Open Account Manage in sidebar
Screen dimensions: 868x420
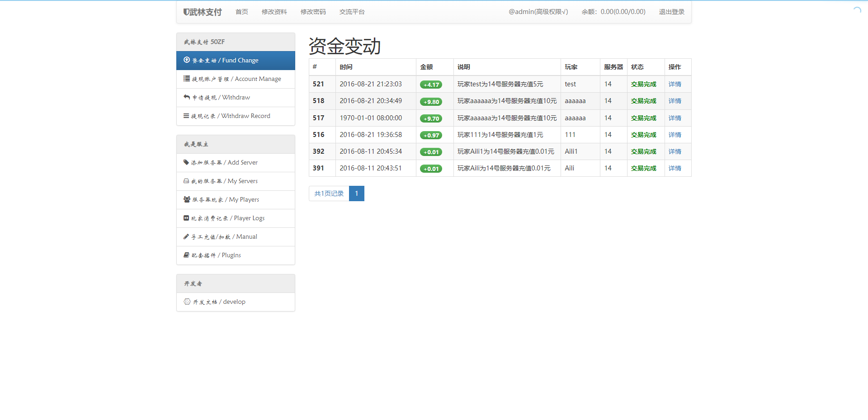(x=236, y=79)
